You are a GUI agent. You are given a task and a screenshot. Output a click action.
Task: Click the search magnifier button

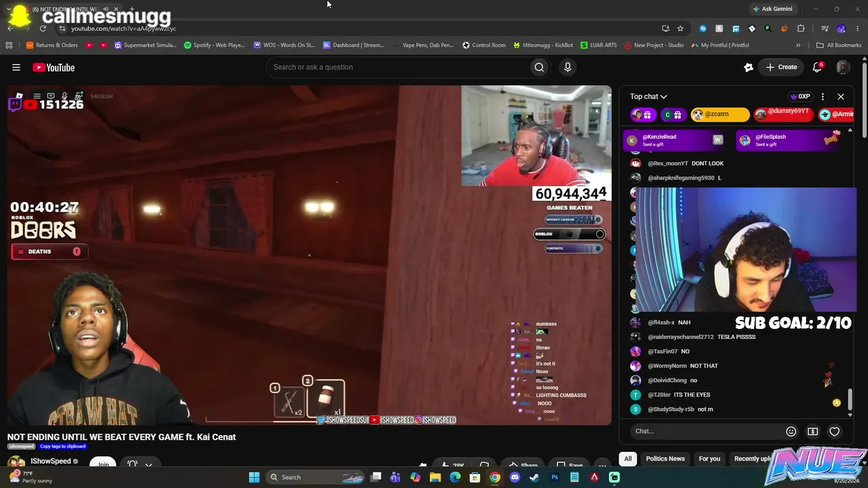point(539,67)
